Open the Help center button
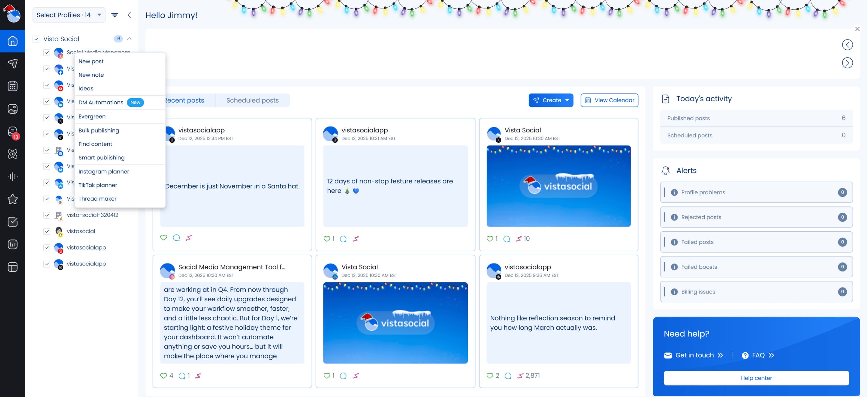This screenshot has width=868, height=397. click(756, 378)
